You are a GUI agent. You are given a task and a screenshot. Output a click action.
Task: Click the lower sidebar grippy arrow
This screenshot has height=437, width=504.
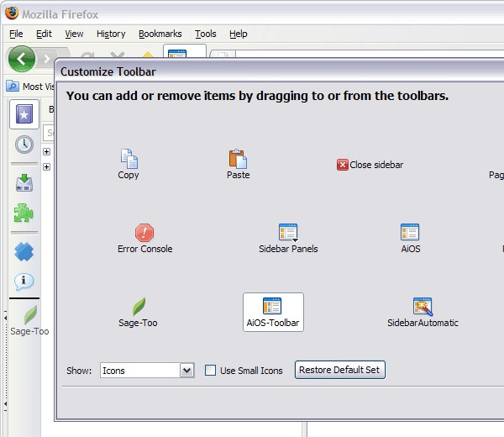6,404
